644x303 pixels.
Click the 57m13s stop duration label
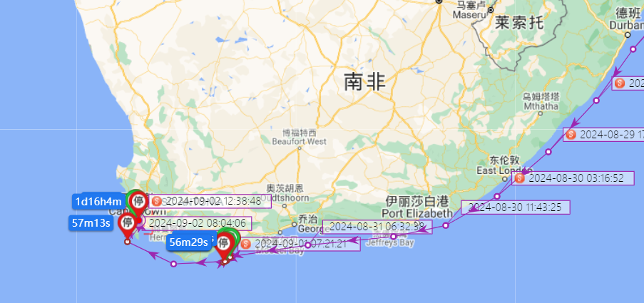pos(91,223)
